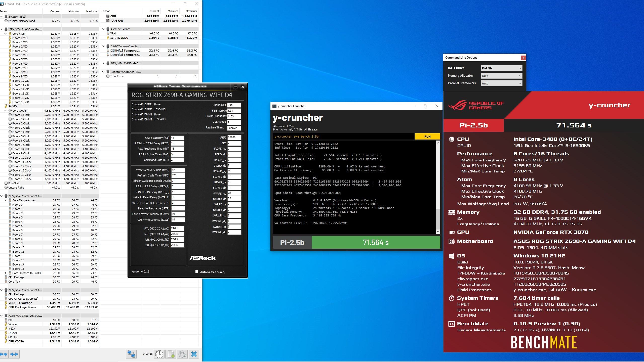
Task: Click the y-cruncher output scrollbar thumb
Action: pyautogui.click(x=438, y=219)
